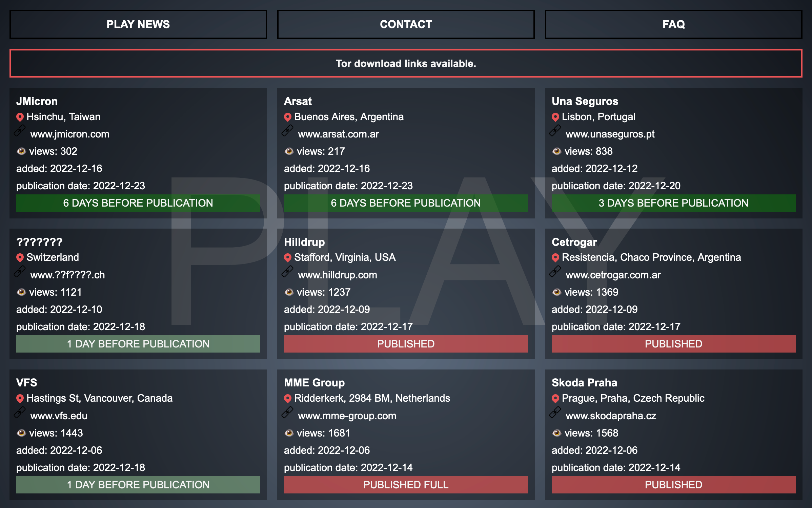Click the link icon beside www.vfs.edu
The image size is (812, 508).
pyautogui.click(x=20, y=412)
